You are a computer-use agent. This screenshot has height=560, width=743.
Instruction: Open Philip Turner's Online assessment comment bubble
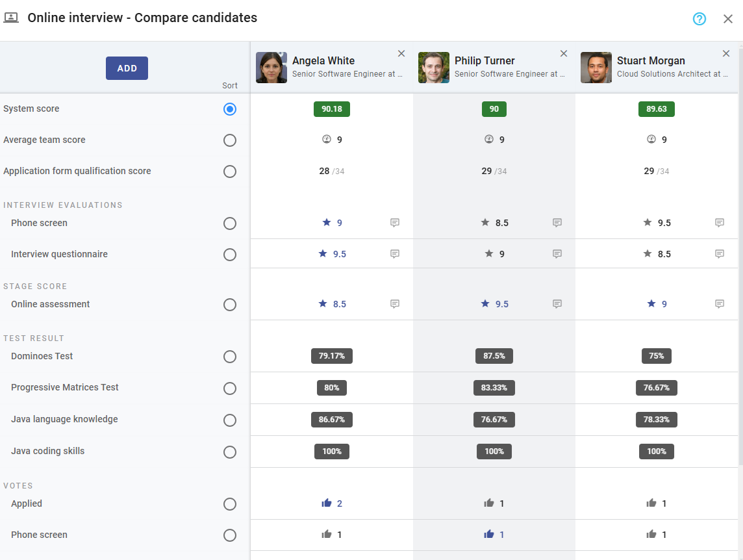(x=557, y=303)
